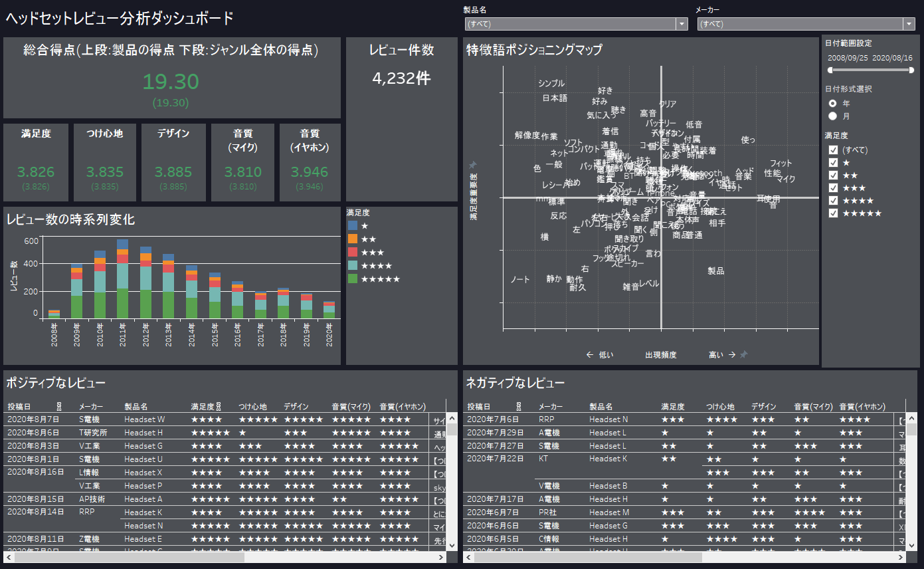Click the negative reviews horizontal scrollbar thumb
924x569 pixels.
[589, 557]
